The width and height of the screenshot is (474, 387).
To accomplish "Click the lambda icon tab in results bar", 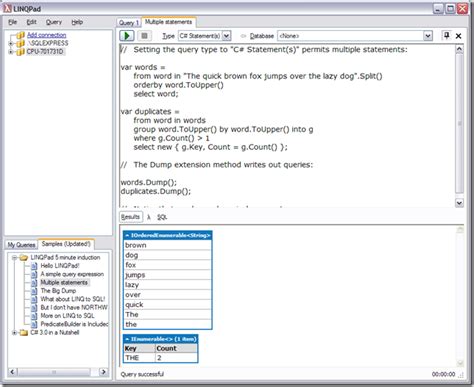I will tap(149, 217).
